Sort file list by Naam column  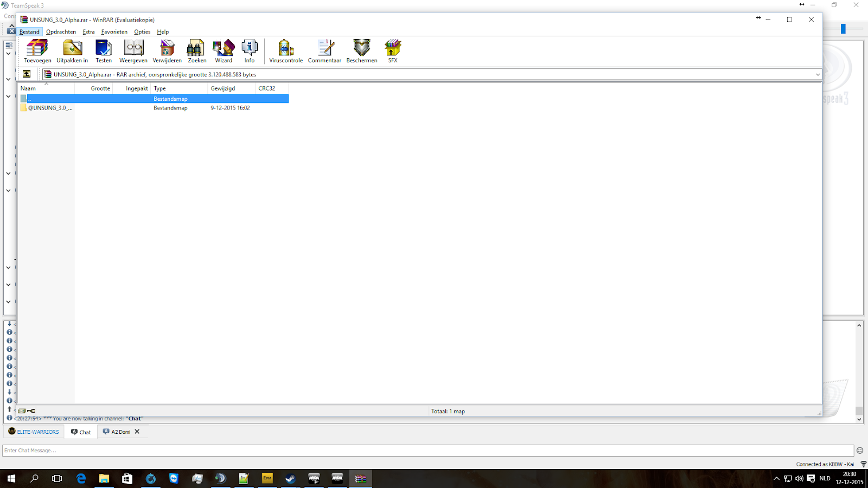point(46,88)
